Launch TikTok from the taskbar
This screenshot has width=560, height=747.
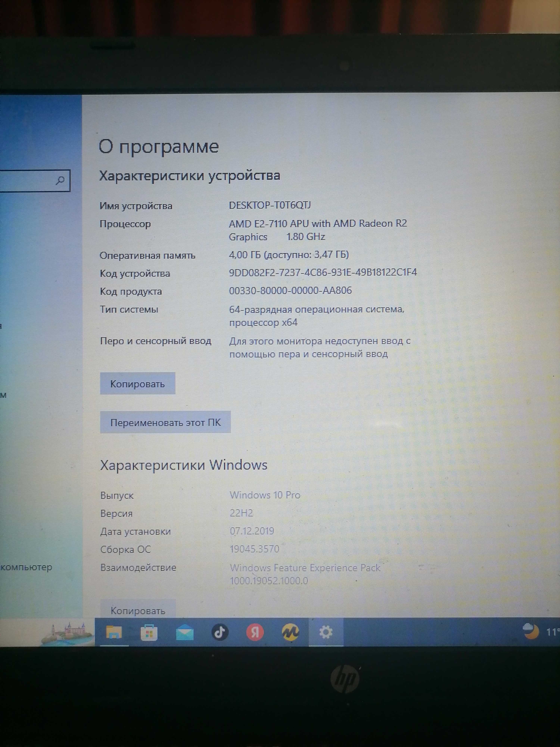[x=220, y=632]
